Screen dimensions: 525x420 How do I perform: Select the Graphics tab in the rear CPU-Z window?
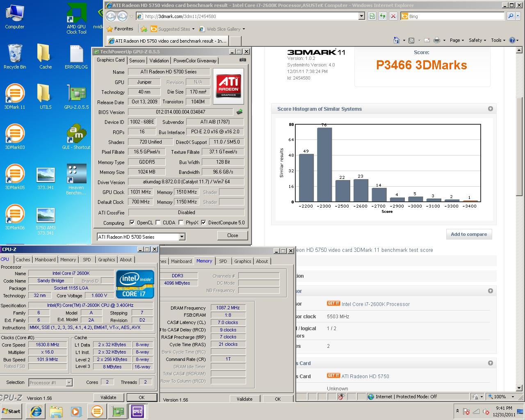[242, 261]
